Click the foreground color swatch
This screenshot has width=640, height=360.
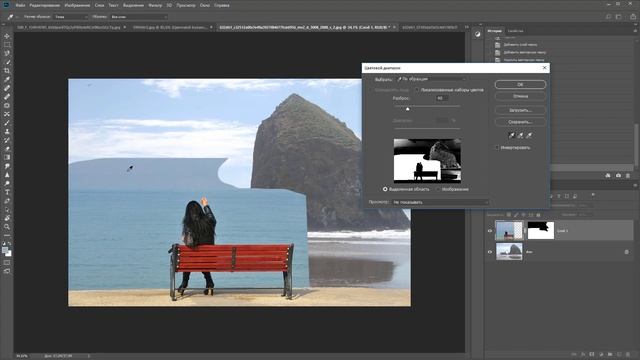5,250
